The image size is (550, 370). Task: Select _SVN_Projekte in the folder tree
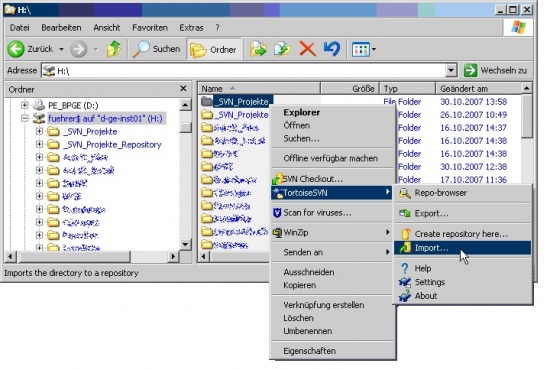[90, 132]
